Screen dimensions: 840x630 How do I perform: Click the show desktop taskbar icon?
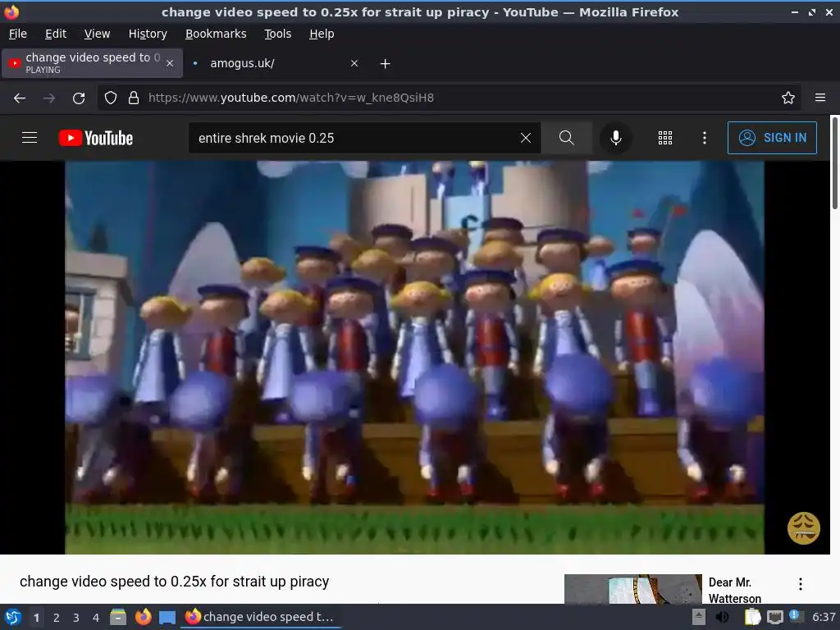167,617
